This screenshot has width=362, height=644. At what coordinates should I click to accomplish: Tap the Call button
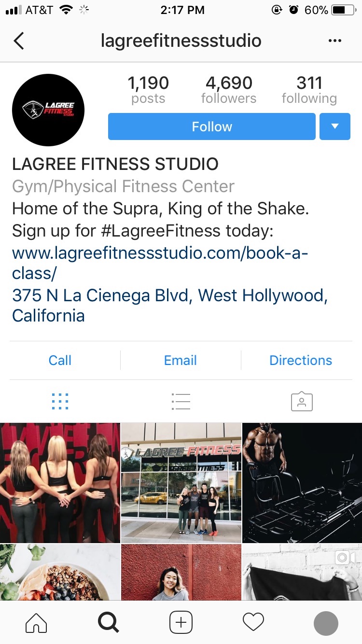(x=60, y=360)
